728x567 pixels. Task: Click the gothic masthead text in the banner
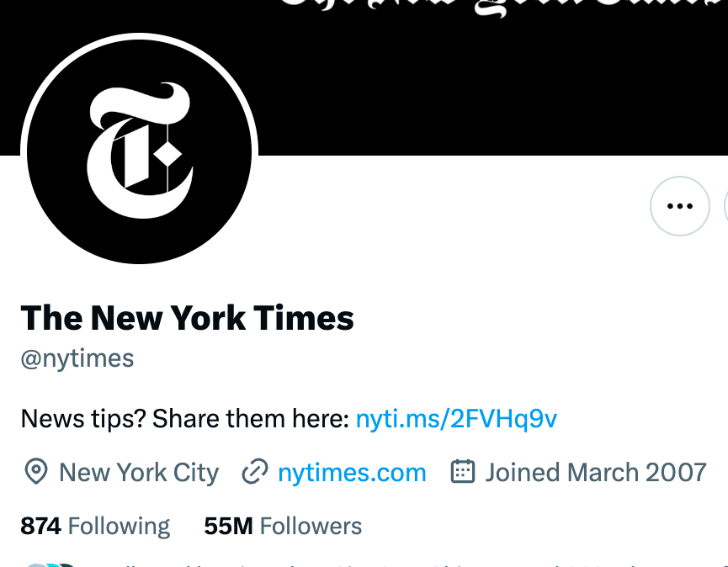tap(503, 8)
